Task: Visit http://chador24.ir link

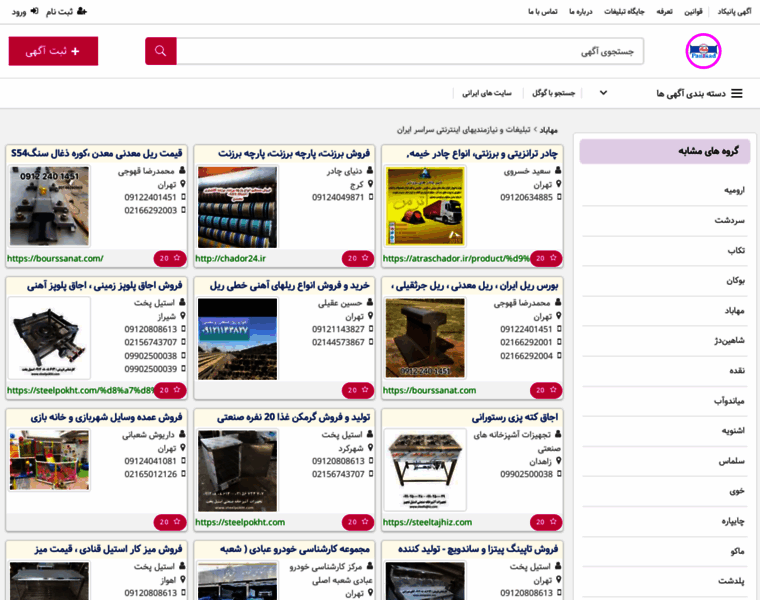Action: (230, 259)
